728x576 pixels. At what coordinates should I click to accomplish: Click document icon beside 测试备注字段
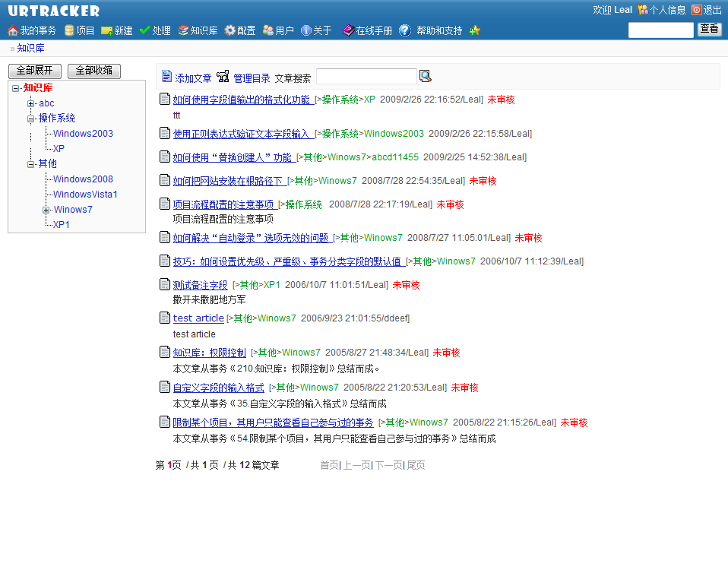165,284
